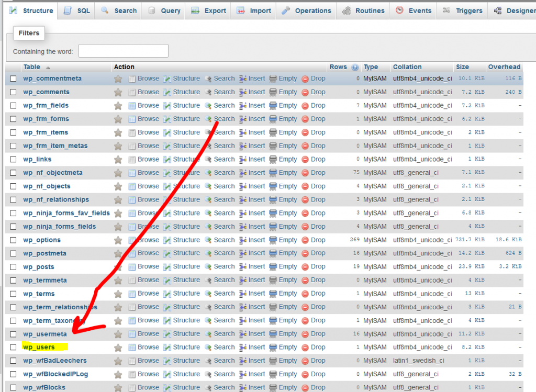The image size is (536, 392).
Task: Focus the 'Containing the word' filter field
Action: click(x=124, y=51)
